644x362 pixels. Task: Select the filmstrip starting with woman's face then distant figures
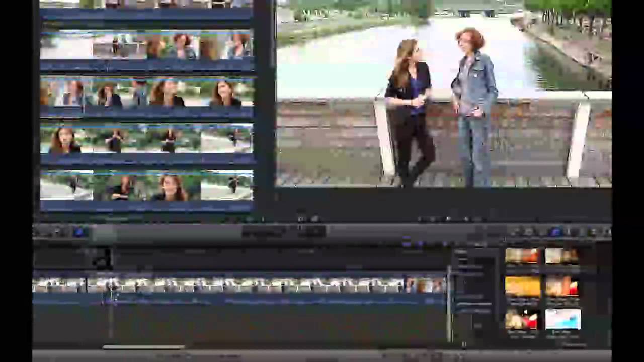point(146,140)
